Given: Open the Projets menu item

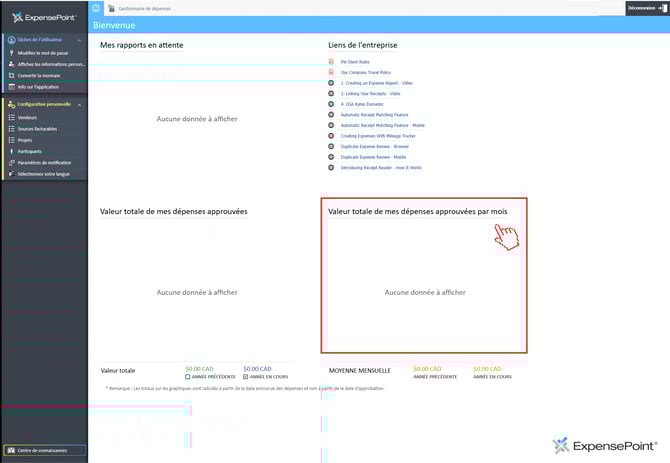Looking at the screenshot, I should coord(25,140).
